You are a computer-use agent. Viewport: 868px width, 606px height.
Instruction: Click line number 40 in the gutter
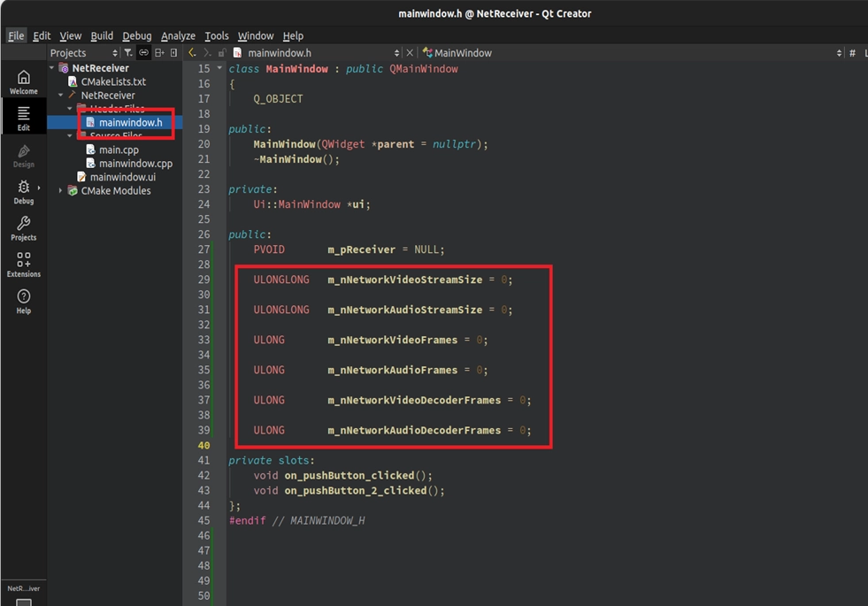204,445
